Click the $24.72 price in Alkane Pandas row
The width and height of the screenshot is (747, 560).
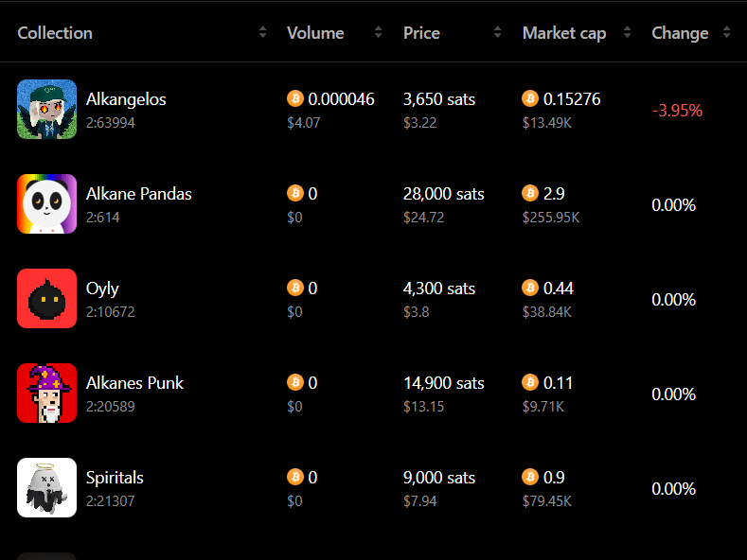tap(423, 218)
